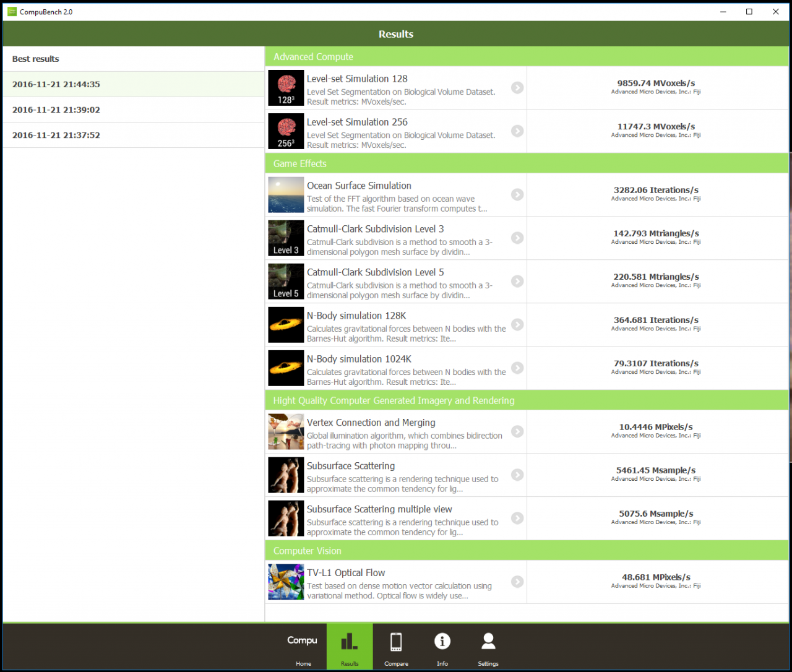Expand details arrow for N-Body simulation 1024K

[517, 368]
